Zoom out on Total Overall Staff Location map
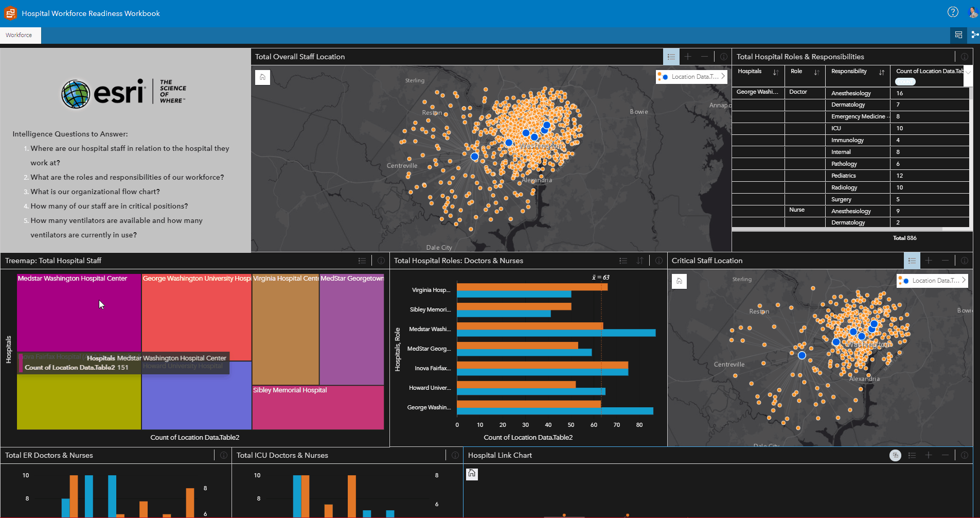This screenshot has width=980, height=518. [x=704, y=57]
